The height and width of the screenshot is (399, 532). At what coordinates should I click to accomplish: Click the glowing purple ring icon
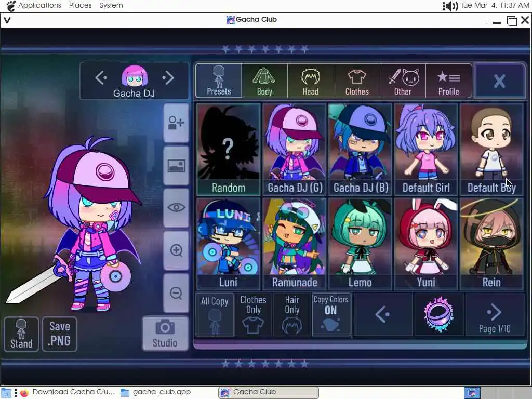click(438, 314)
